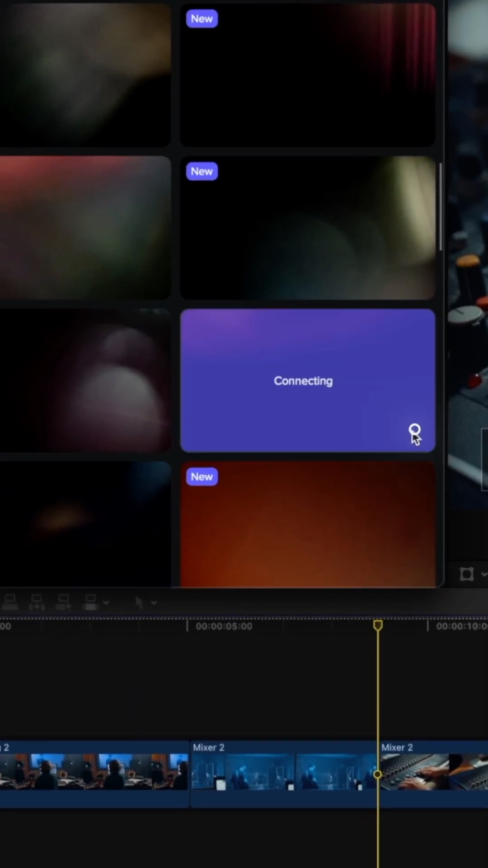Expand the chevron next to the Transform icon
Viewport: 488px width, 868px height.
tap(483, 574)
